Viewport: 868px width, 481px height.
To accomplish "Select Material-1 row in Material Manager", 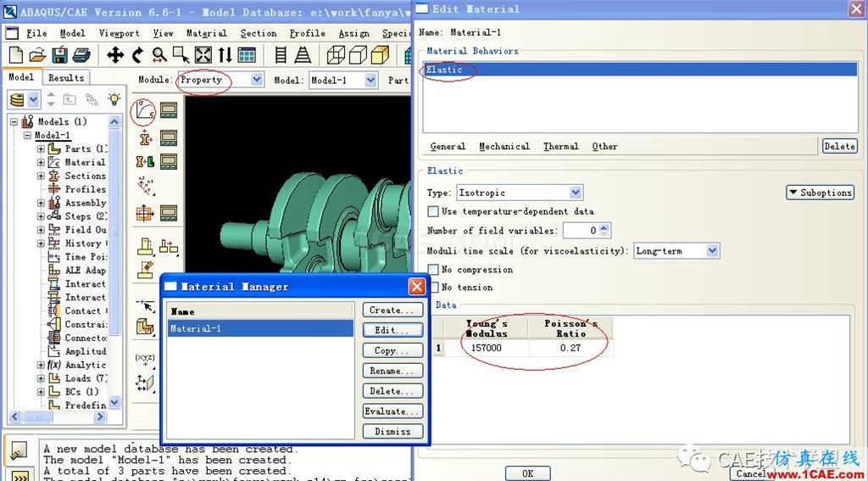I will click(260, 328).
